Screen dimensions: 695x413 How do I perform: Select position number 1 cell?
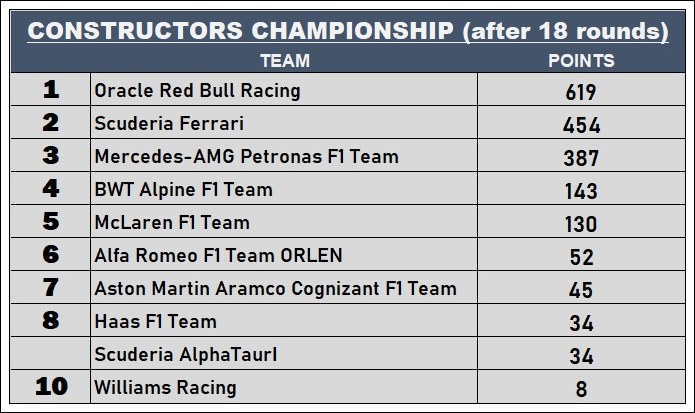tap(51, 90)
